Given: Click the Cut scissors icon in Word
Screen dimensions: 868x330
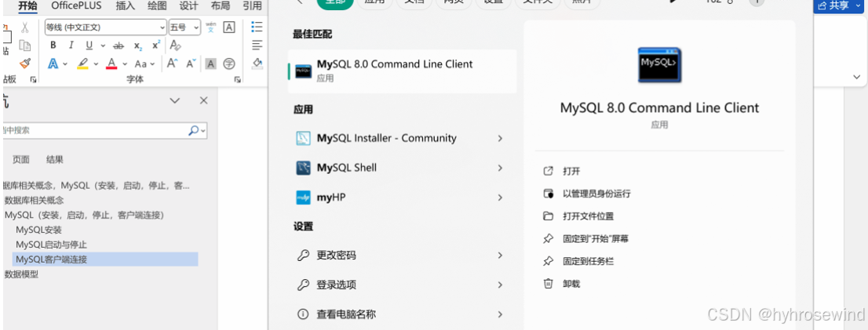Looking at the screenshot, I should (x=25, y=27).
